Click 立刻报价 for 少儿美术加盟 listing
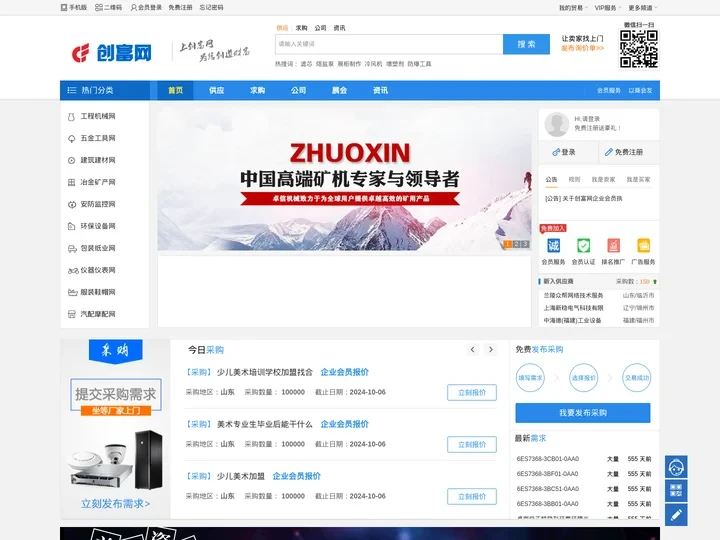This screenshot has height=540, width=720. pos(472,496)
